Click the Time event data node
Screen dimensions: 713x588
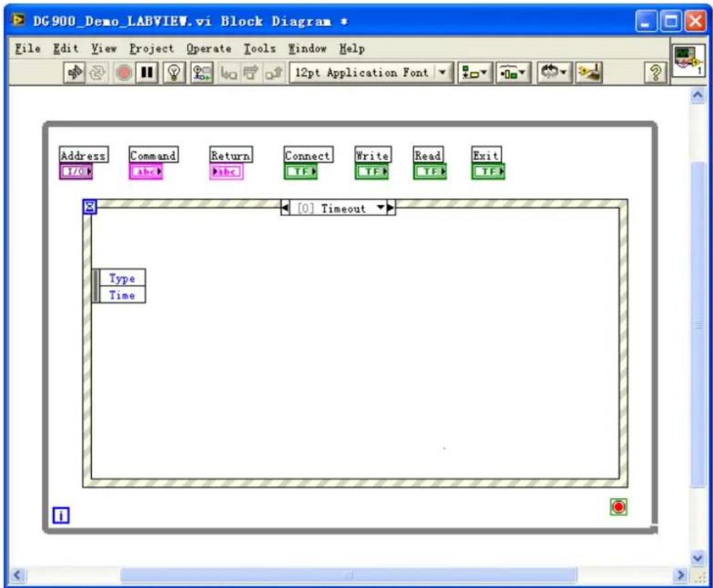click(122, 295)
